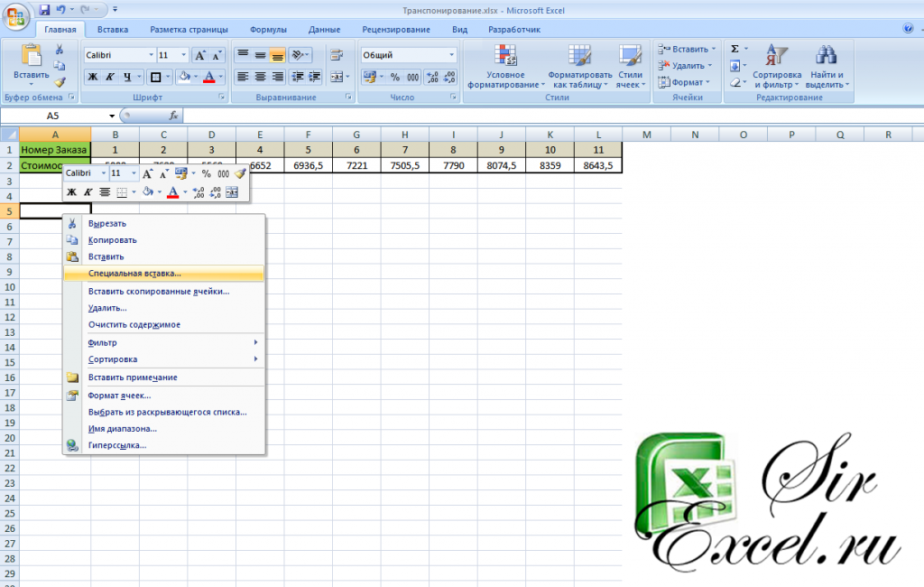
Task: Switch to the Формулы ribbon tab
Action: pos(268,30)
